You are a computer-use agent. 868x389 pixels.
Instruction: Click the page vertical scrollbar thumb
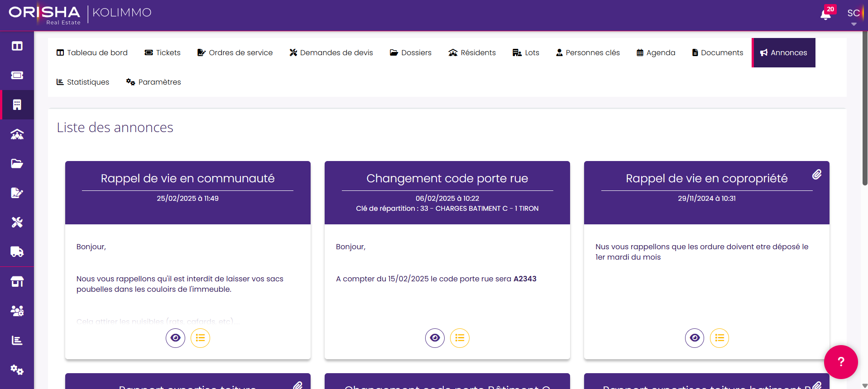(x=865, y=108)
